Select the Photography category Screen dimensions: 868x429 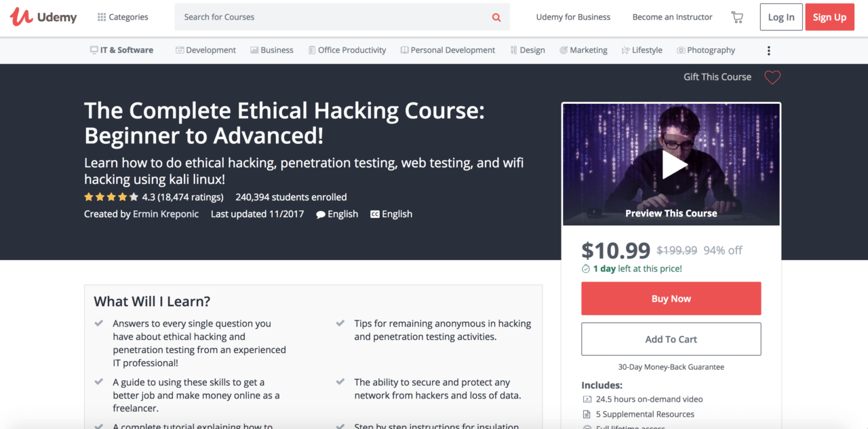point(705,50)
